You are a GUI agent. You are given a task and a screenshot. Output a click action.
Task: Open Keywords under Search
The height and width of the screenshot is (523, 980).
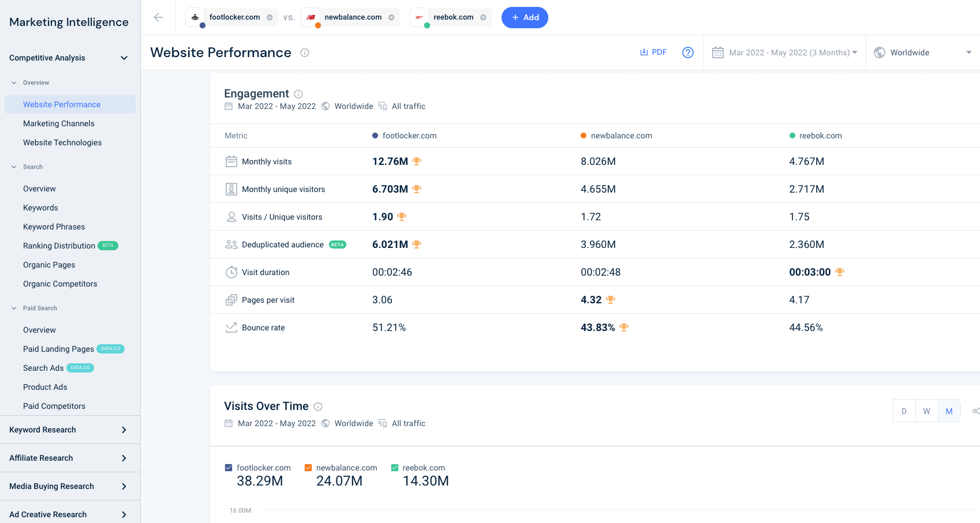[40, 208]
